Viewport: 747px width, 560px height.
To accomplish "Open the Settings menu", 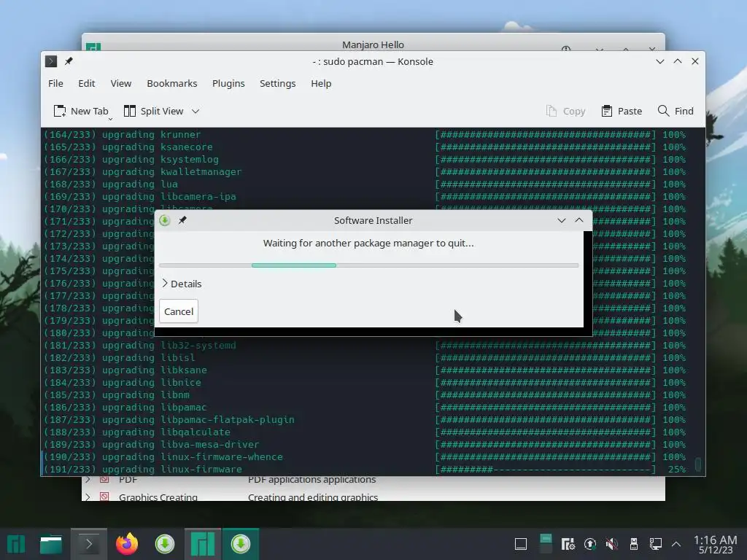I will (278, 83).
